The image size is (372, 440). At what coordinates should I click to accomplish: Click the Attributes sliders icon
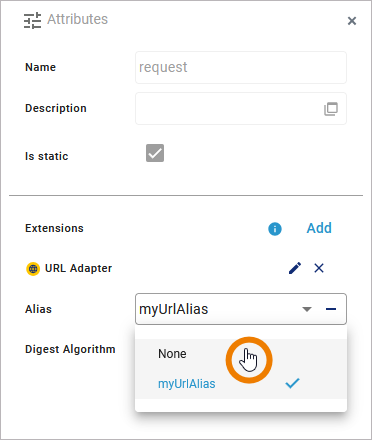click(x=32, y=20)
